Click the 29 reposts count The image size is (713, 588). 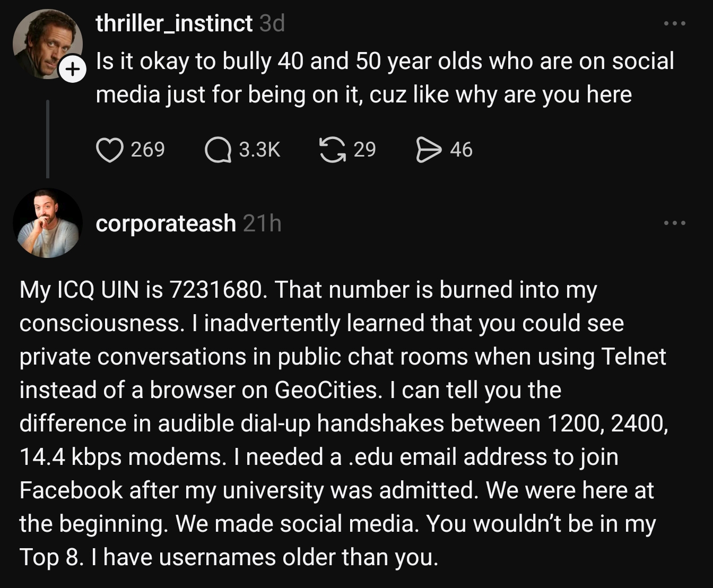click(x=364, y=150)
